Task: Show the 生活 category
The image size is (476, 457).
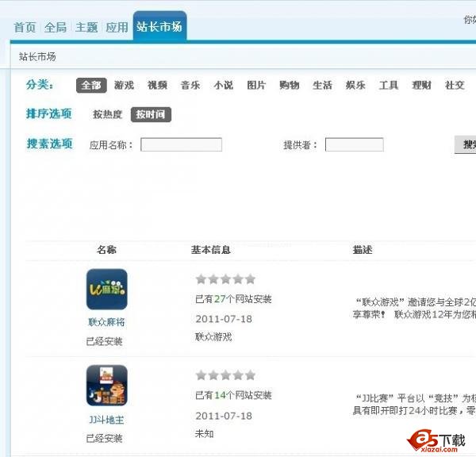Action: (322, 86)
